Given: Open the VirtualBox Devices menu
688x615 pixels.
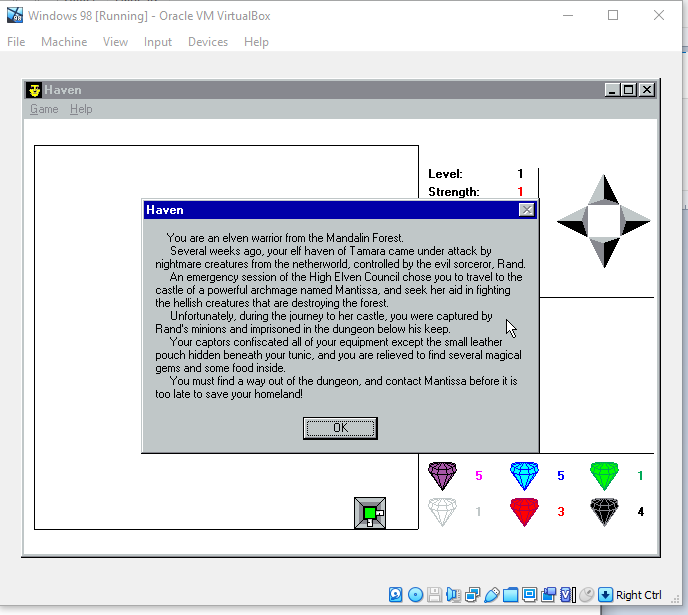Looking at the screenshot, I should (208, 42).
